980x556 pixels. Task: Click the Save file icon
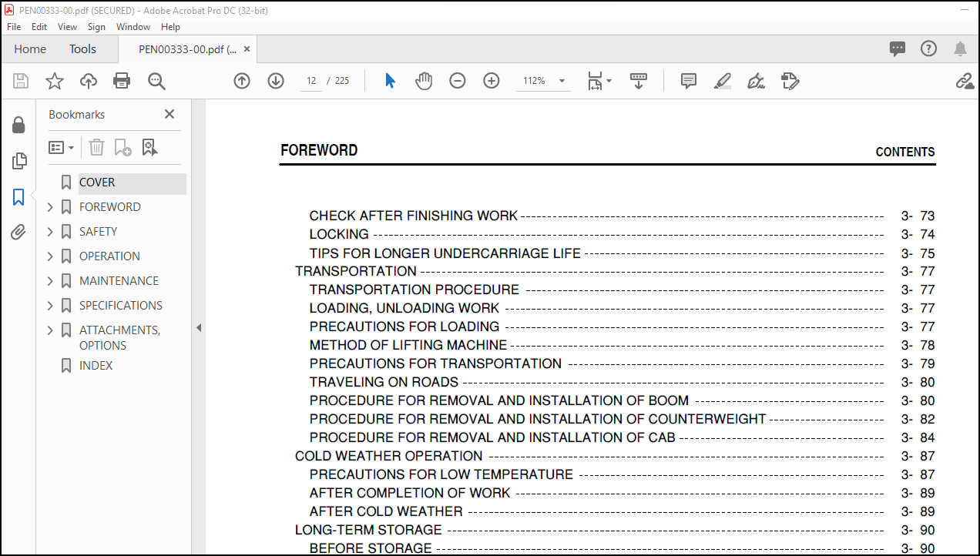pyautogui.click(x=21, y=81)
